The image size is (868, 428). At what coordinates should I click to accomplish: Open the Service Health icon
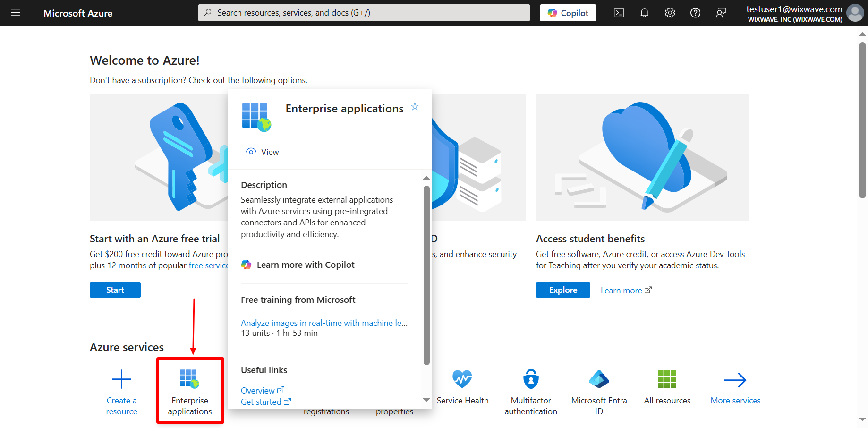462,379
